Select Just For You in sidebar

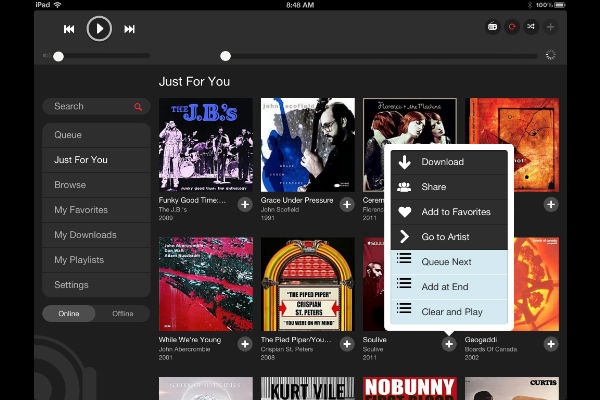(x=96, y=160)
